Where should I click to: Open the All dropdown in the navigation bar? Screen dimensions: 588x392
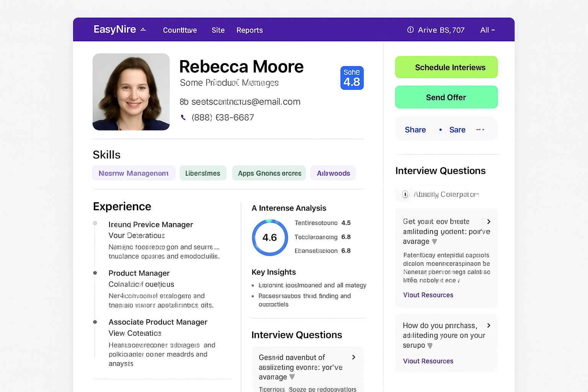487,30
